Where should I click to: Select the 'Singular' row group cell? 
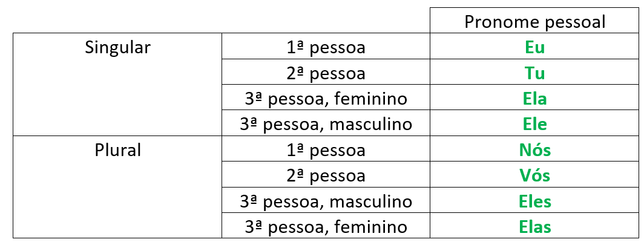coord(118,47)
